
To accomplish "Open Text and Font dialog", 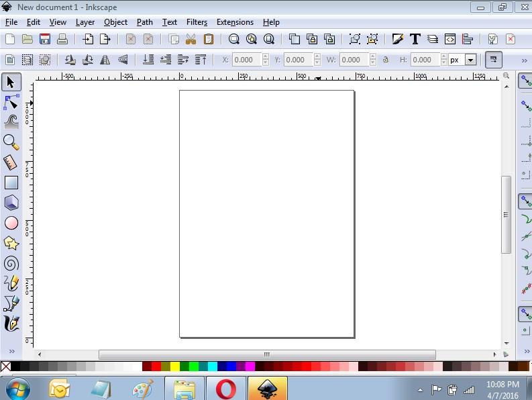I will [415, 39].
